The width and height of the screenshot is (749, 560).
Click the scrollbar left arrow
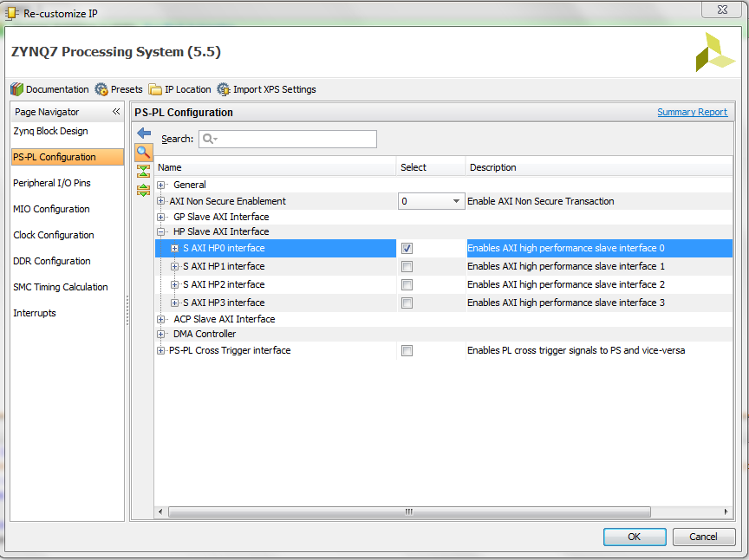(160, 511)
